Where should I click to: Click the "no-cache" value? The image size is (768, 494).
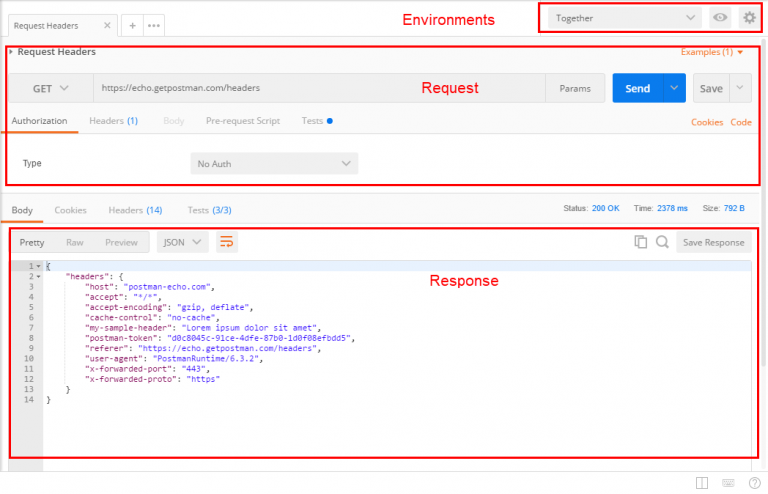click(192, 318)
